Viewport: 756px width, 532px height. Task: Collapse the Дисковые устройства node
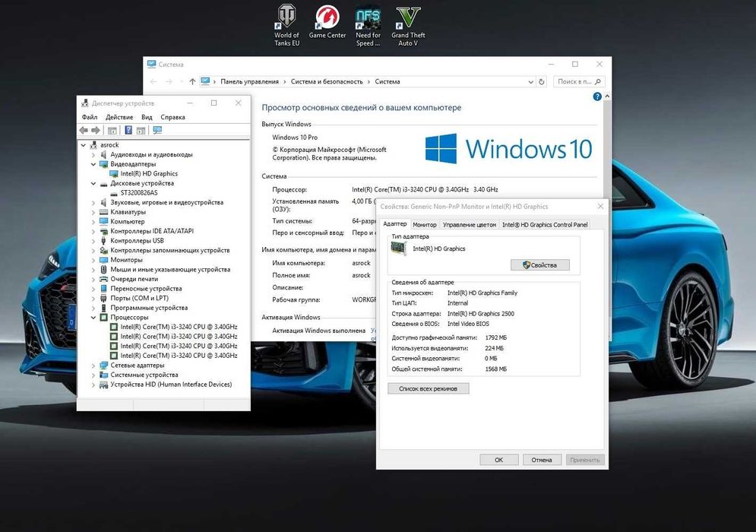click(93, 183)
